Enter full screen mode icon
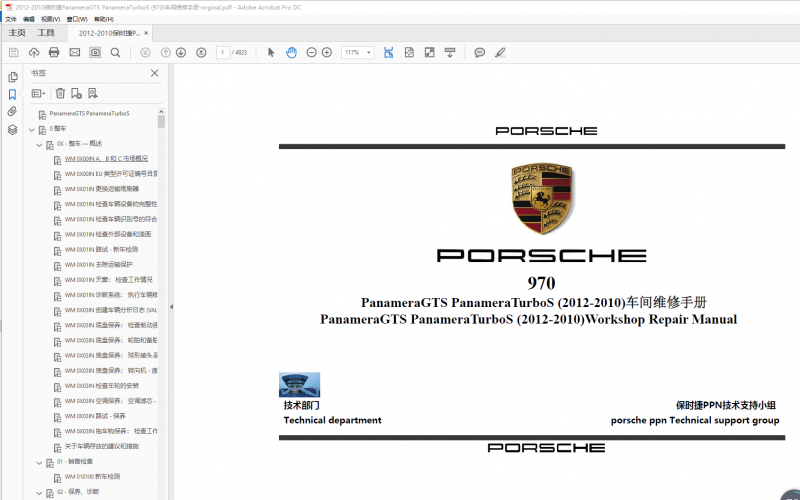 pyautogui.click(x=430, y=52)
